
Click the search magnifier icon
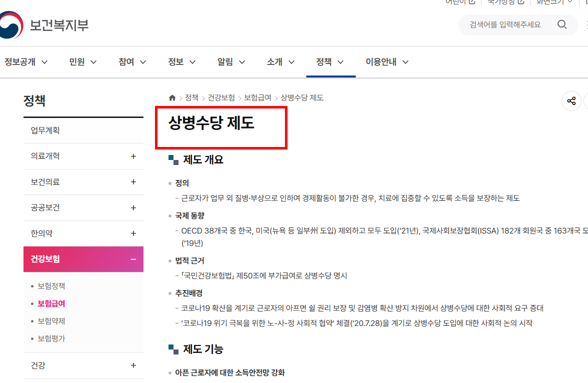[x=562, y=24]
